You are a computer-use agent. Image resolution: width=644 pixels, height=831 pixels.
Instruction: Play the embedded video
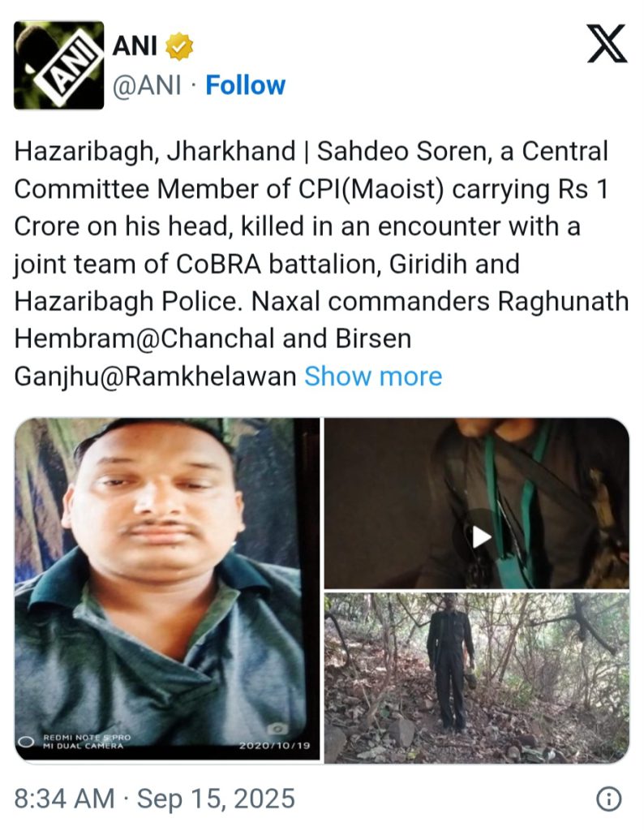pos(480,537)
